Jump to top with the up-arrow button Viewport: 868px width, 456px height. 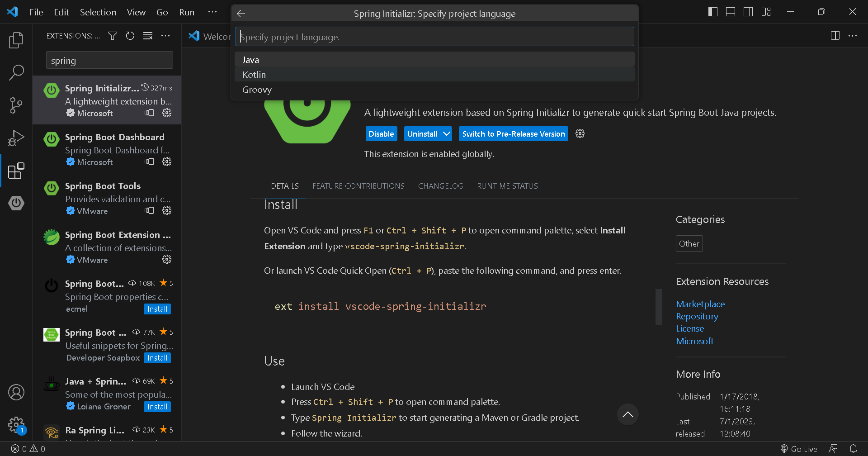pyautogui.click(x=628, y=414)
